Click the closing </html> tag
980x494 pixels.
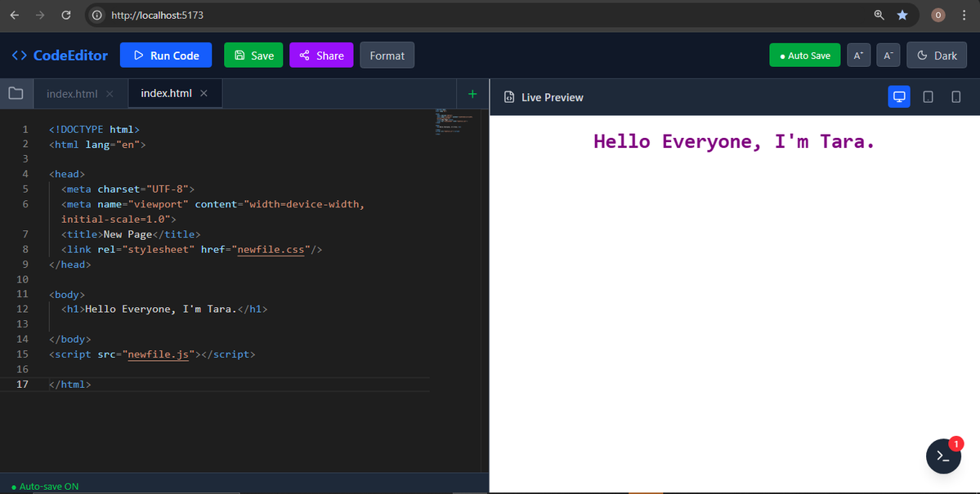coord(70,384)
